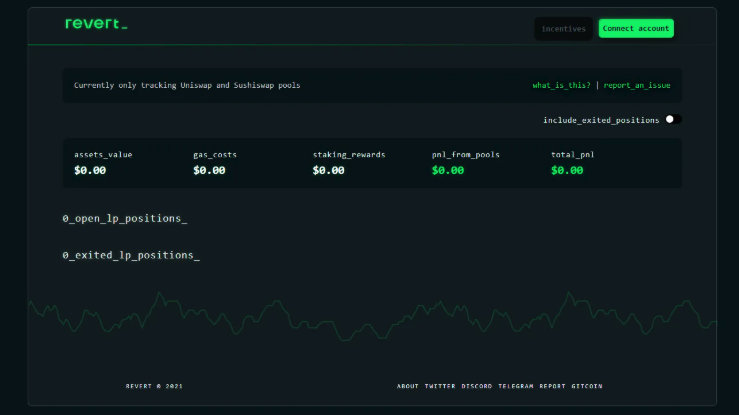
Task: Open the what_is_this? link
Action: click(561, 86)
